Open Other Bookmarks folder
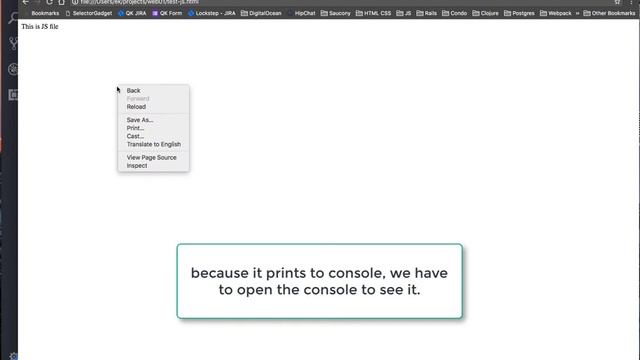 609,13
